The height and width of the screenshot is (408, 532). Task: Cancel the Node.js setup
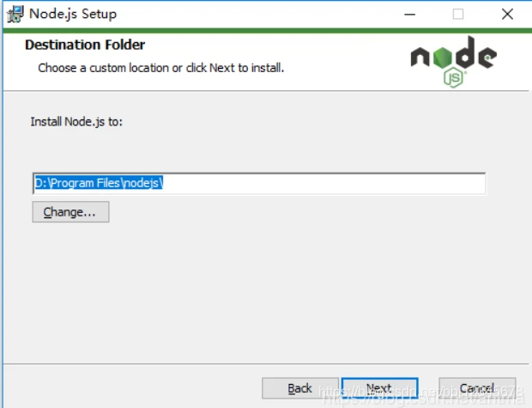pyautogui.click(x=477, y=388)
